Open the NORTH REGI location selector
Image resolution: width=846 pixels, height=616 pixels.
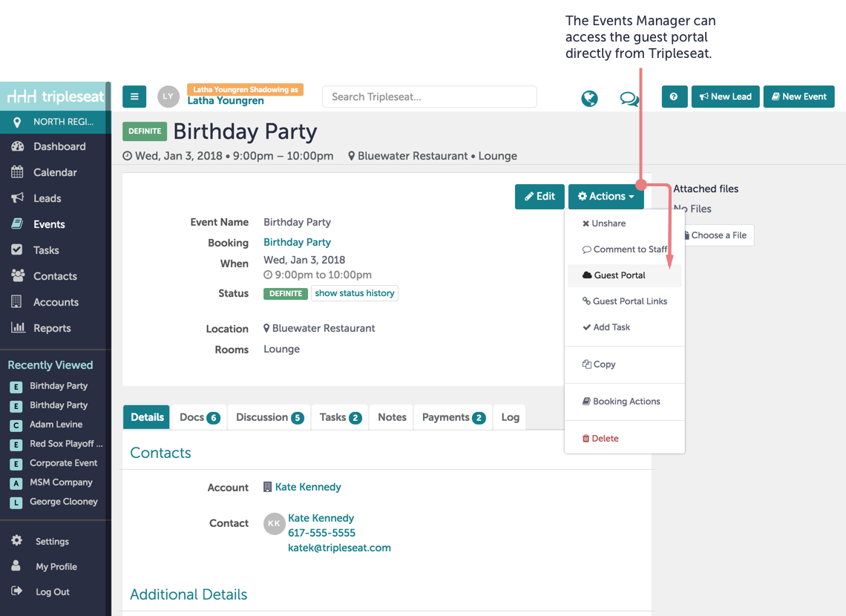[56, 122]
